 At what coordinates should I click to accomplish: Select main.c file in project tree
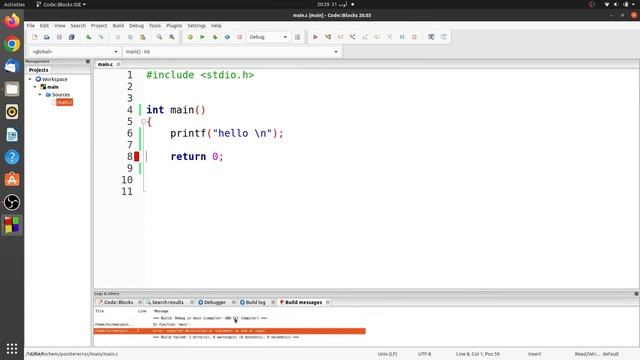(x=64, y=102)
